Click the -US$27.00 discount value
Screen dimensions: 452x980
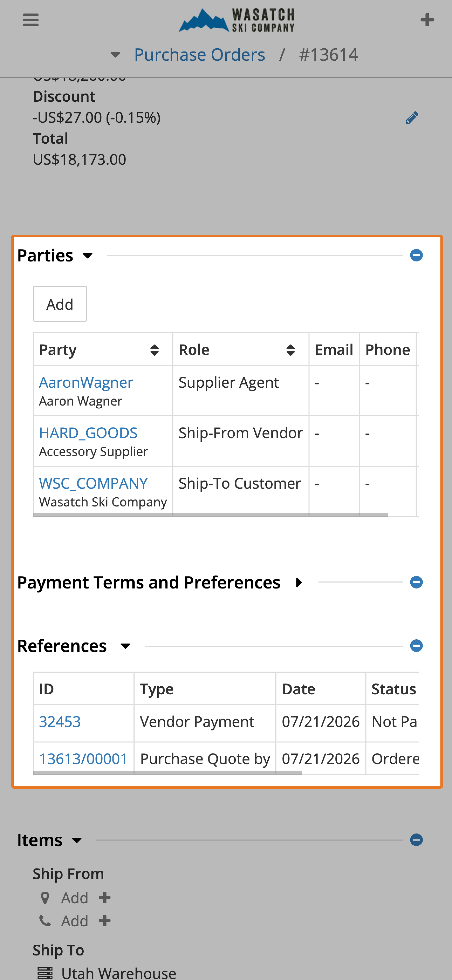(x=97, y=118)
